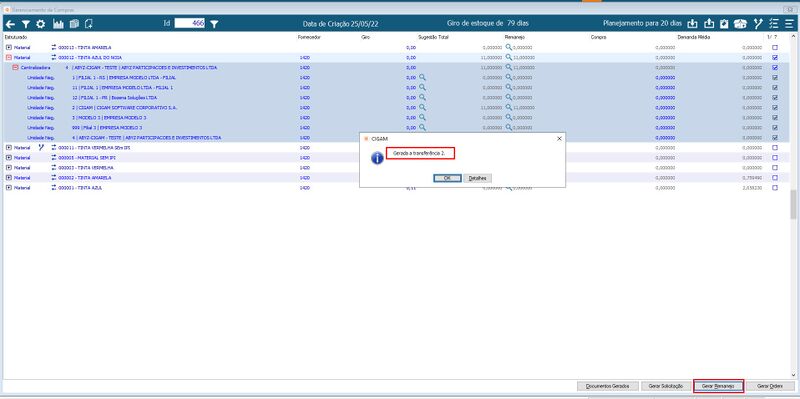Click blue info icon in CIGAM dialog
The height and width of the screenshot is (399, 800).
(x=377, y=158)
